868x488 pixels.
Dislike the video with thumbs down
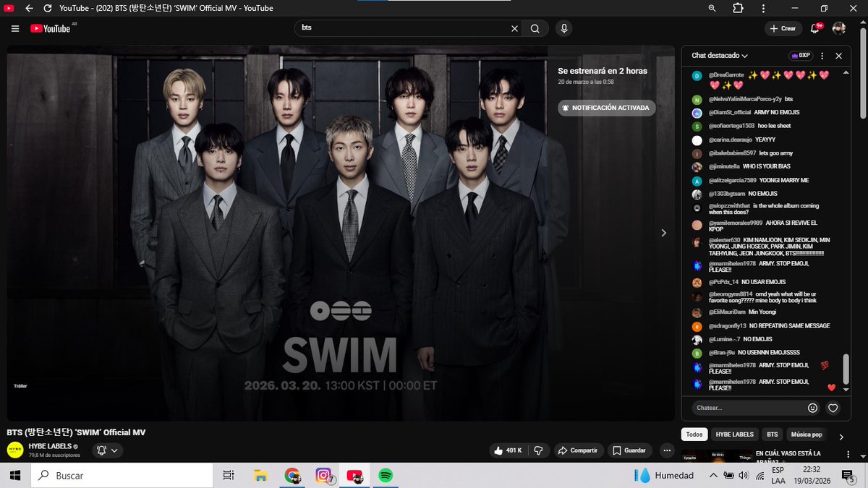(x=537, y=450)
